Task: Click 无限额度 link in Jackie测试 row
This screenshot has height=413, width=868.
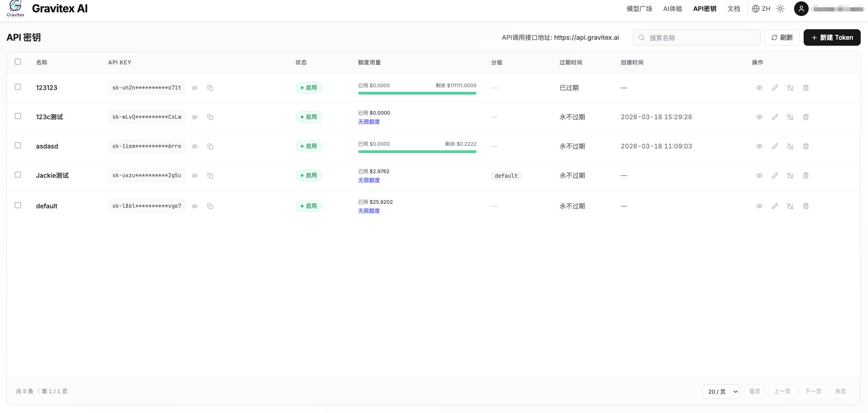Action: pyautogui.click(x=369, y=180)
